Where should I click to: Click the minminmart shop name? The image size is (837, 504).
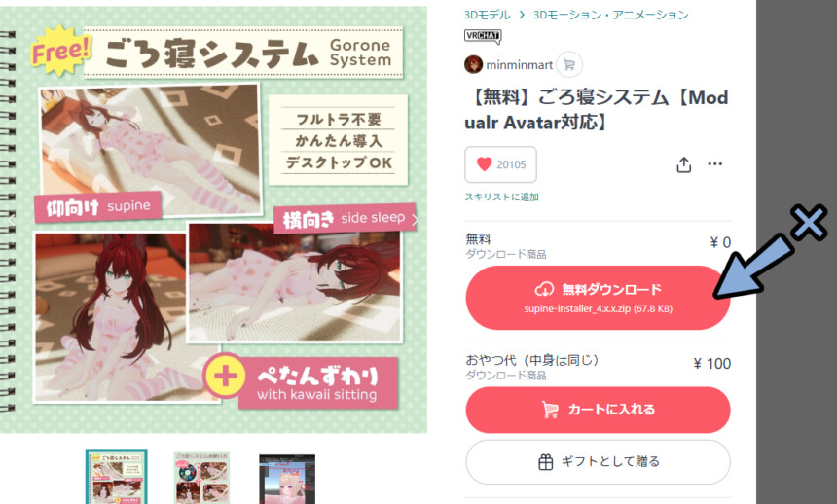click(519, 65)
